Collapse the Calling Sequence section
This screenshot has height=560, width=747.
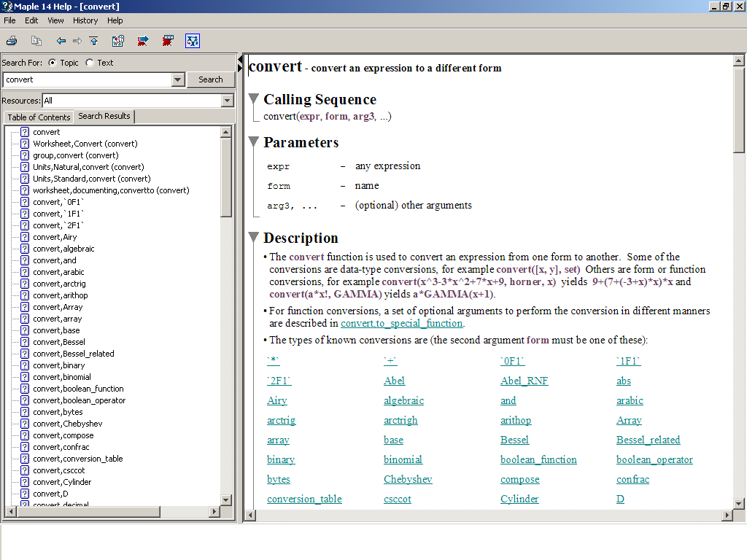254,98
